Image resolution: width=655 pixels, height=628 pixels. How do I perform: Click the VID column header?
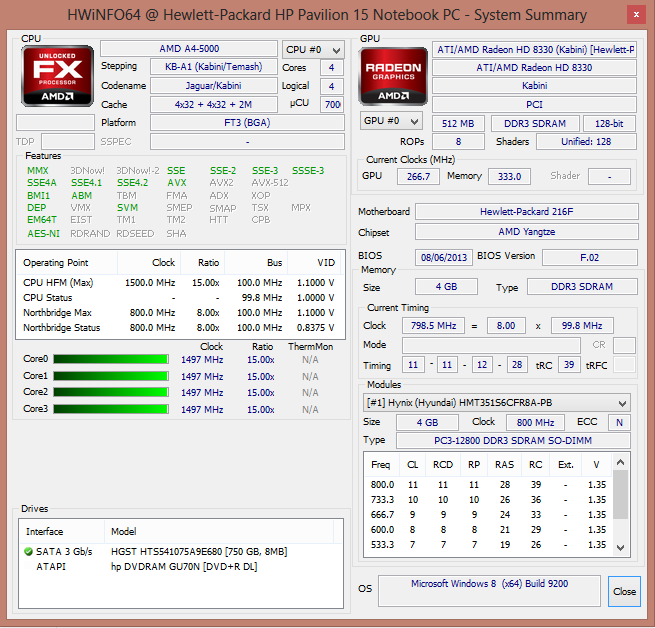click(x=314, y=263)
